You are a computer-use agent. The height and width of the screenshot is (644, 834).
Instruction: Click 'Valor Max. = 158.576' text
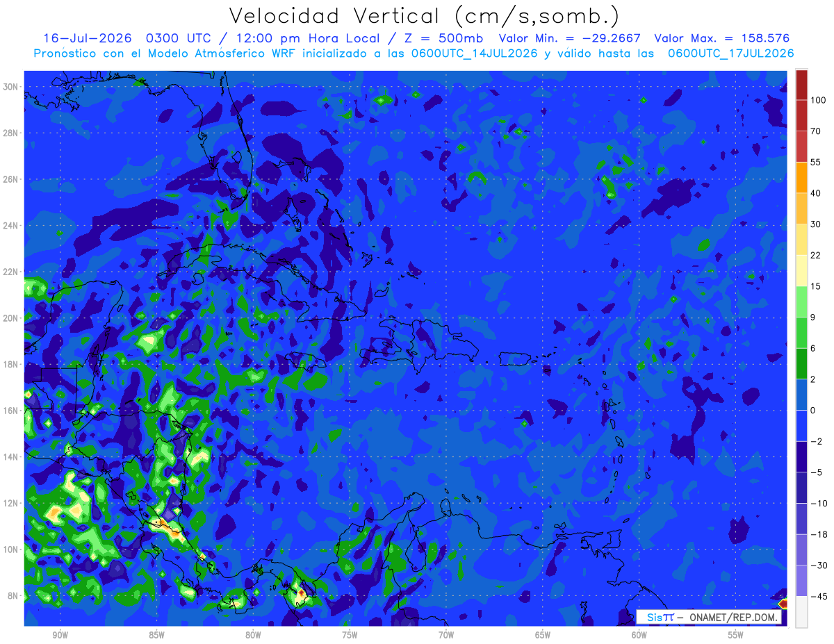click(x=721, y=38)
